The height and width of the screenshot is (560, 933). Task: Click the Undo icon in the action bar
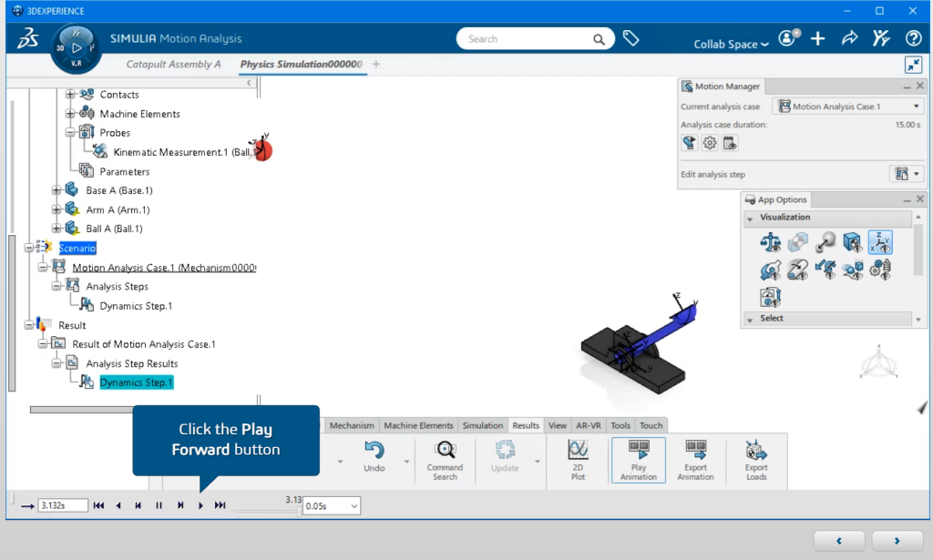[374, 456]
